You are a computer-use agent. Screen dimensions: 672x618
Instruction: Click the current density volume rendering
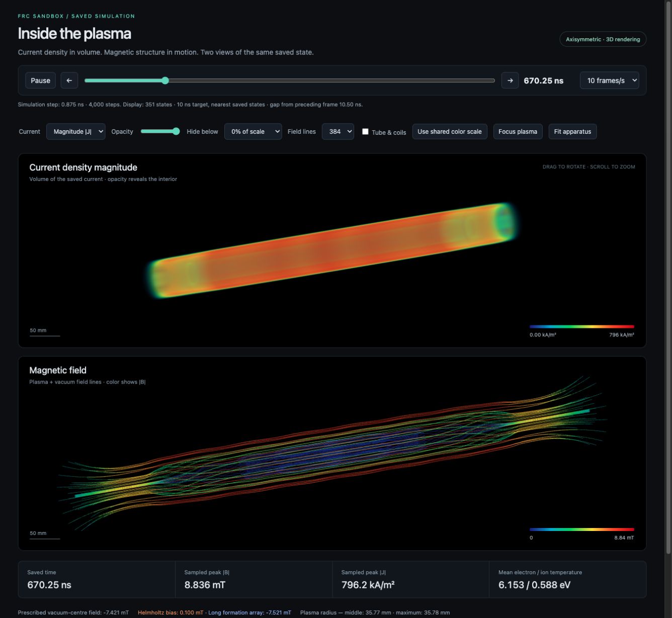click(333, 250)
